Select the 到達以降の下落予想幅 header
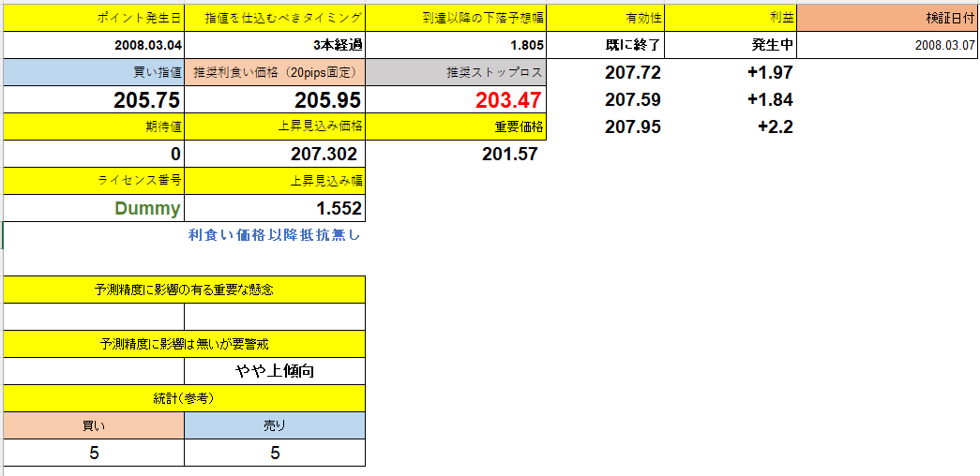980x476 pixels. click(x=456, y=18)
